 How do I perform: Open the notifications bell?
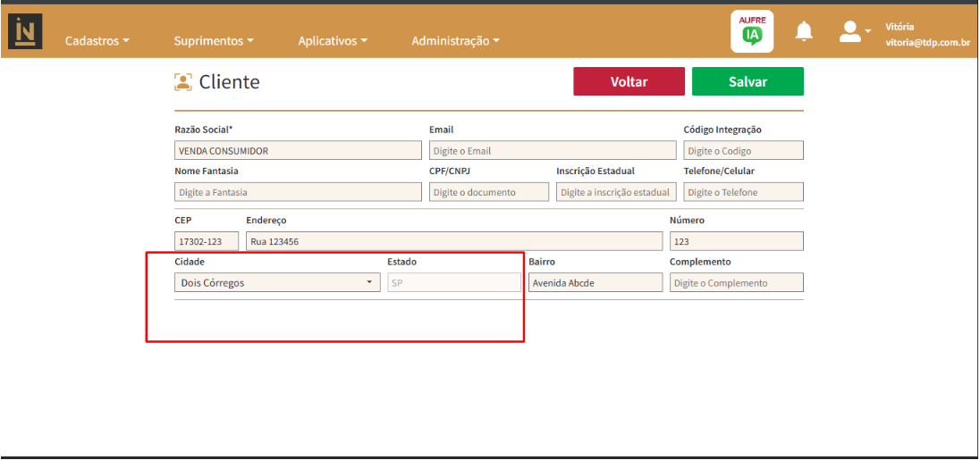tap(804, 32)
